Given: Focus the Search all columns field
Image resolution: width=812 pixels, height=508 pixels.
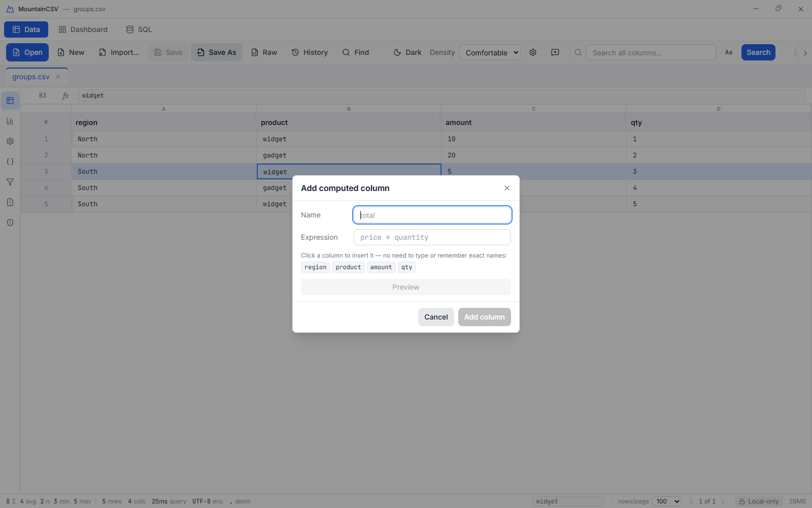Looking at the screenshot, I should [x=651, y=52].
